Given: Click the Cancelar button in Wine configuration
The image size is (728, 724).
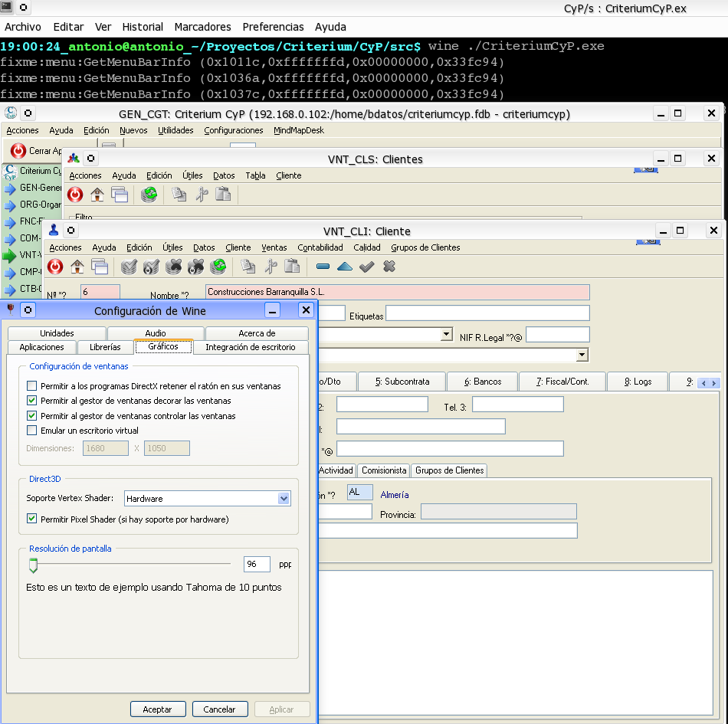Looking at the screenshot, I should click(220, 709).
